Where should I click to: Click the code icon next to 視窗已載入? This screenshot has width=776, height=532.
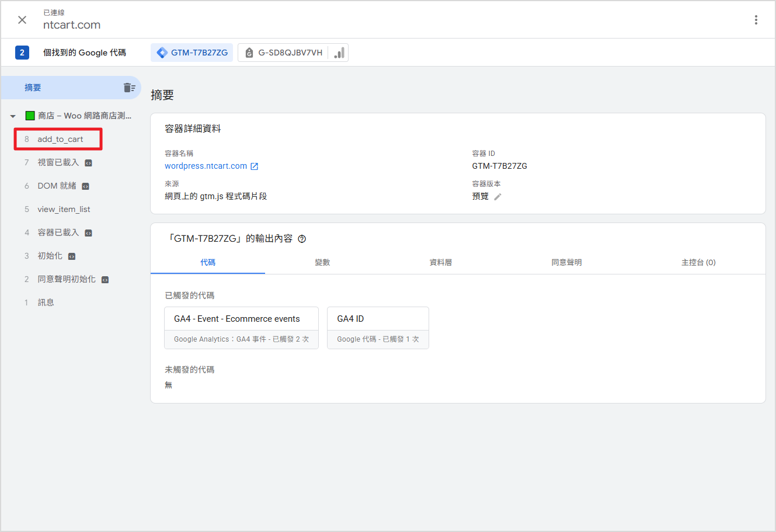coord(88,163)
